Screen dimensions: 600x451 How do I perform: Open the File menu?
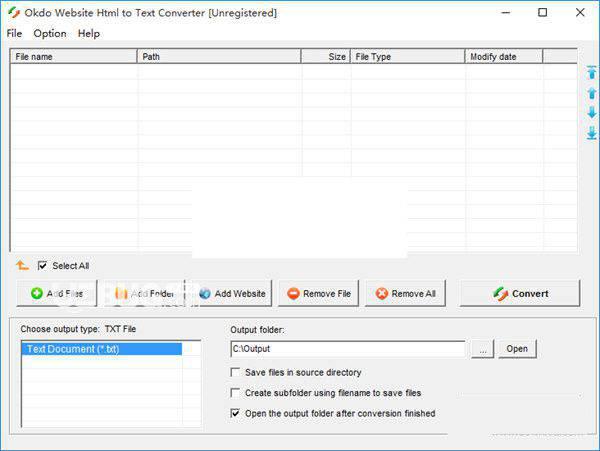(14, 34)
